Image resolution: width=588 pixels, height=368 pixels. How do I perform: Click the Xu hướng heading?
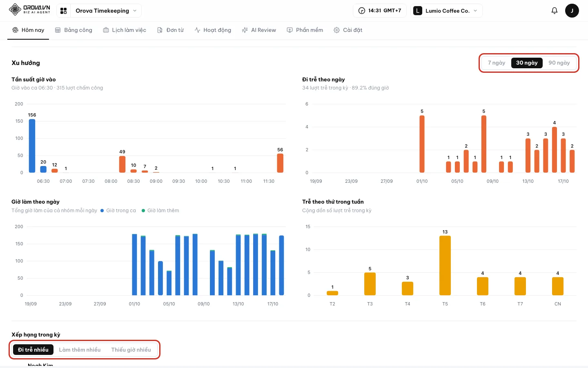[26, 63]
